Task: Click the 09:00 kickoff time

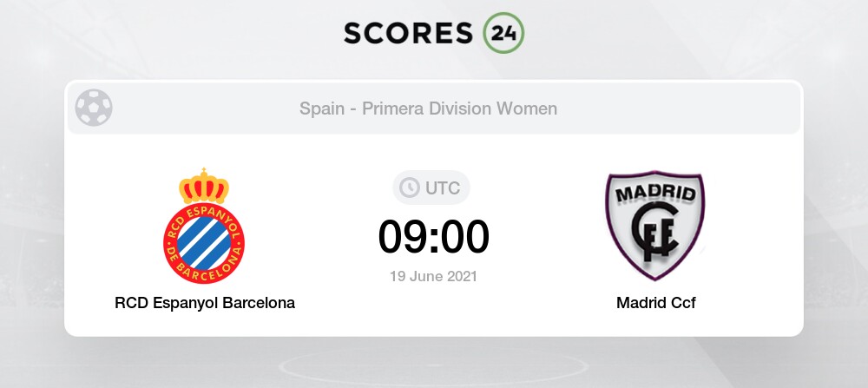Action: click(x=433, y=238)
